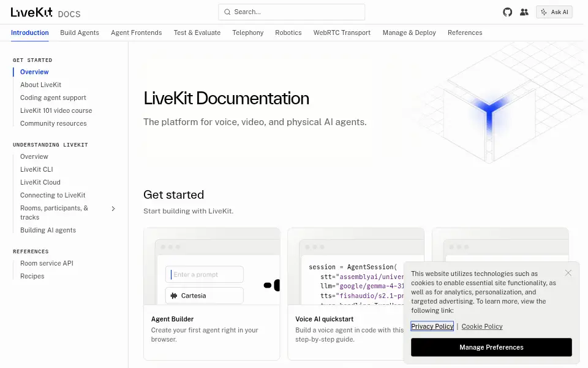Open About LiveKit page
This screenshot has width=588, height=368.
tap(40, 85)
